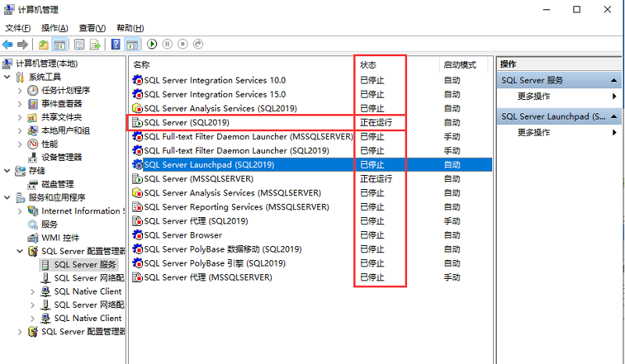Click the 设备管理器 icon in tree
625x364 pixels.
pyautogui.click(x=33, y=157)
